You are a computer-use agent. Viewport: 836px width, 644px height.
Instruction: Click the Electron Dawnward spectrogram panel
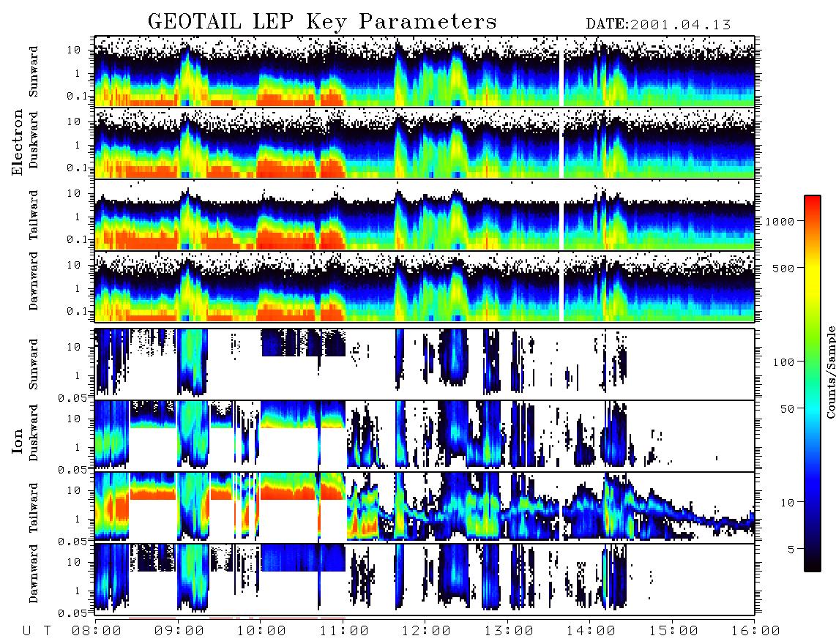click(x=425, y=286)
